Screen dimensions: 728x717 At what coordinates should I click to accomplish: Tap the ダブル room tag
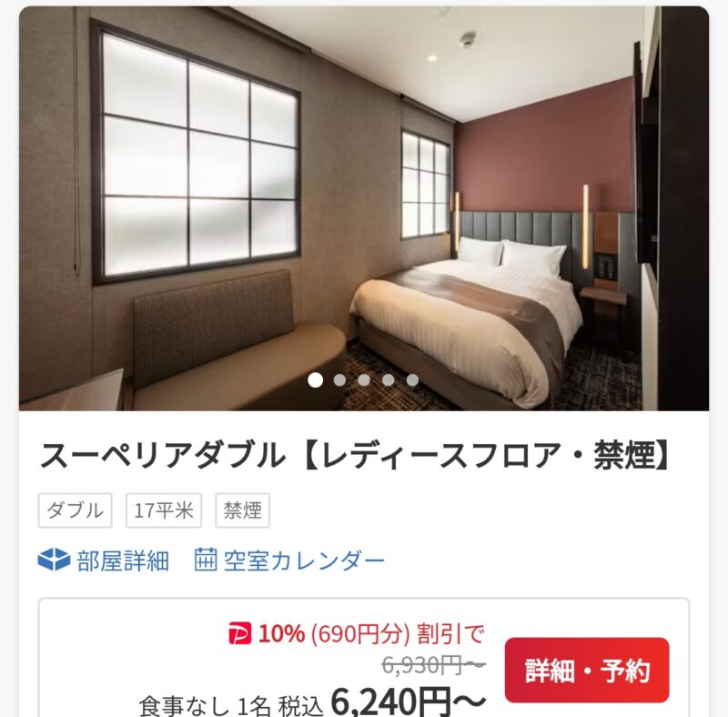(x=76, y=510)
